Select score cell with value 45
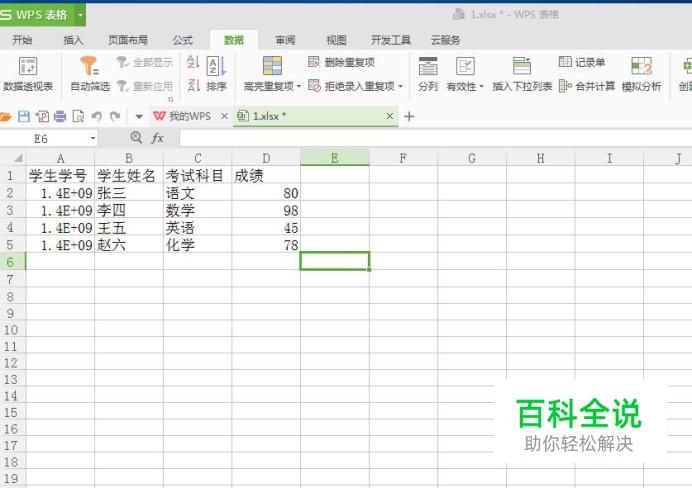The width and height of the screenshot is (692, 488). point(266,228)
